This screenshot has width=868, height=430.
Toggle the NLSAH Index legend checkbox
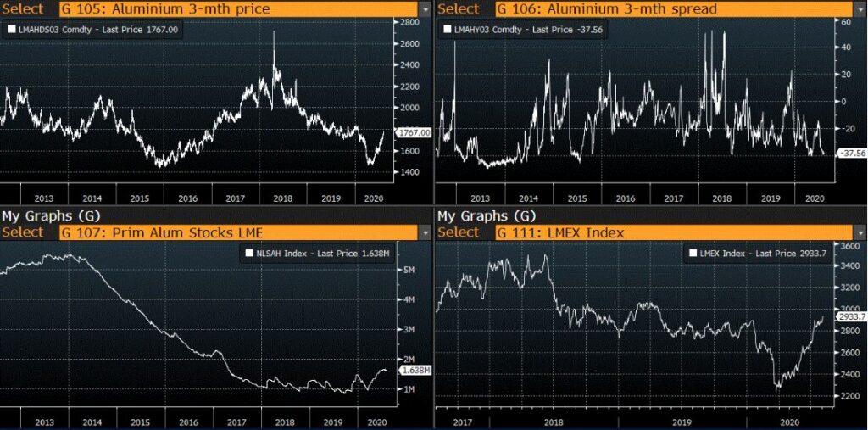[248, 252]
